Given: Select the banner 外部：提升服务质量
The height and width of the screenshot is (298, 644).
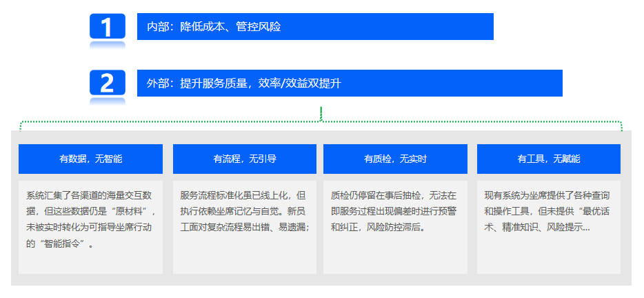Looking at the screenshot, I should click(x=350, y=83).
